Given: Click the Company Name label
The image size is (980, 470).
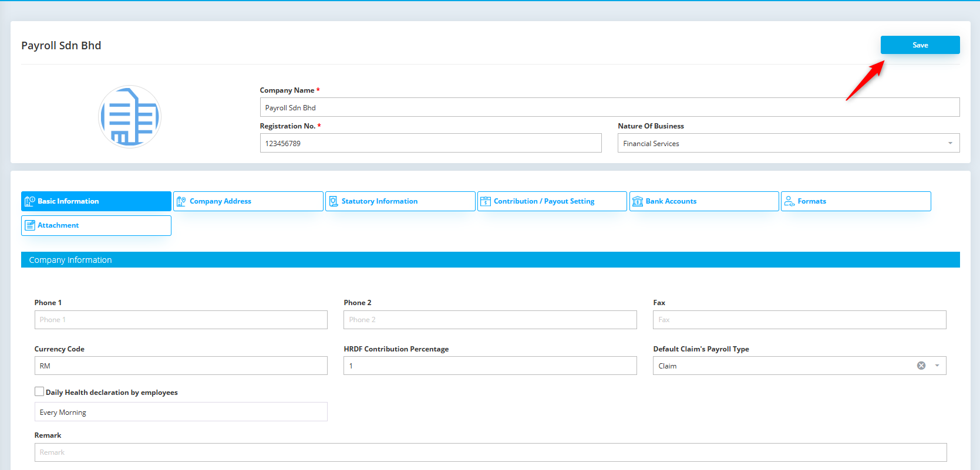Looking at the screenshot, I should [x=287, y=90].
